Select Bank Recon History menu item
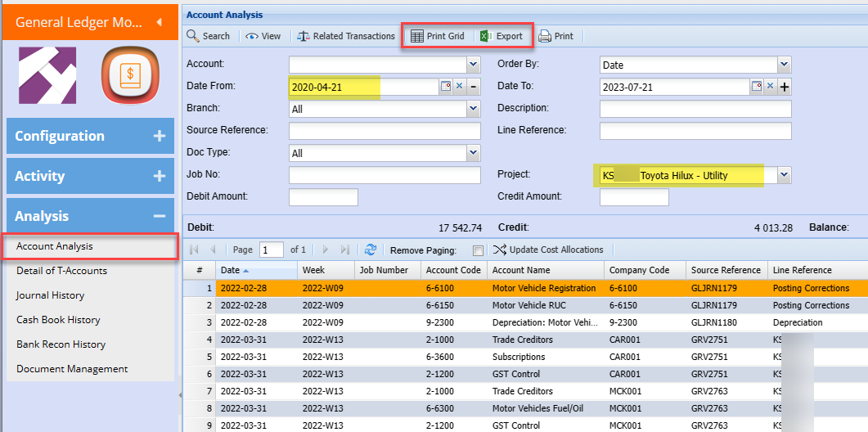The width and height of the screenshot is (868, 432). click(x=61, y=344)
